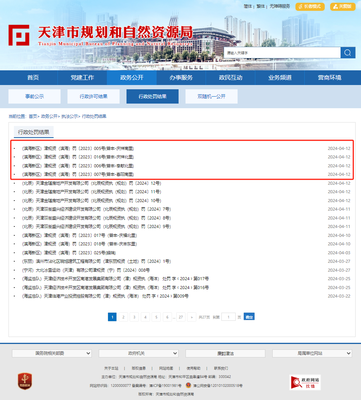Switch to the 双随机一公开 sub-tab
The height and width of the screenshot is (400, 361).
click(x=211, y=97)
